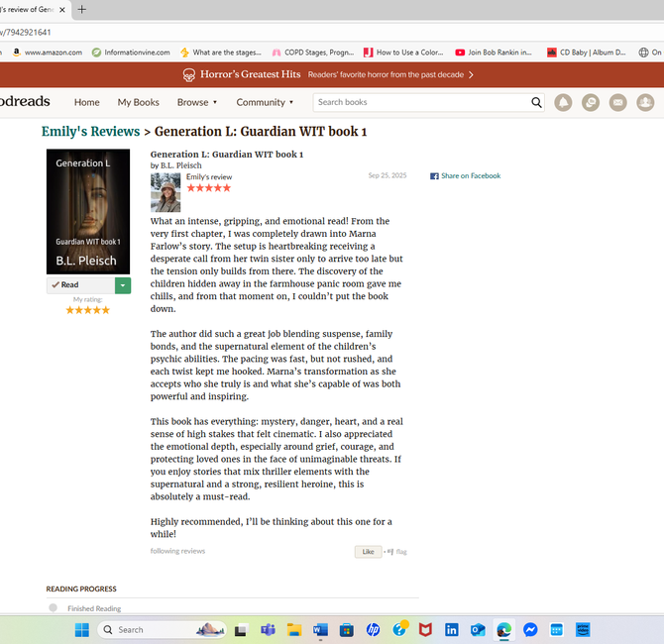Open the profile avatar icon
Screen dimensions: 664x644
pyautogui.click(x=645, y=102)
